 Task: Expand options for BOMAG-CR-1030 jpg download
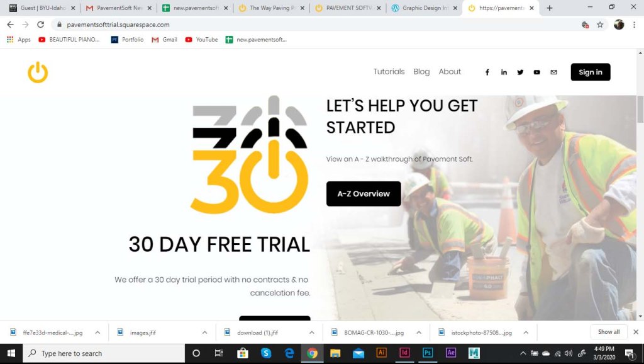coord(418,333)
